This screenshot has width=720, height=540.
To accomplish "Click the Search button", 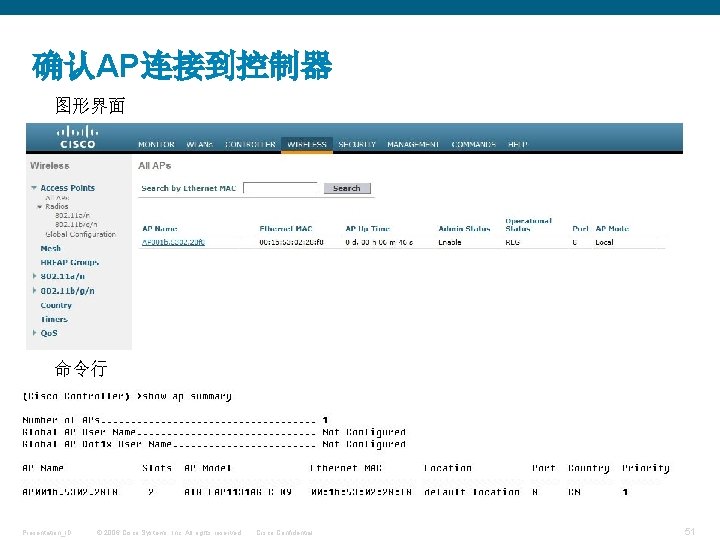I will [x=347, y=188].
